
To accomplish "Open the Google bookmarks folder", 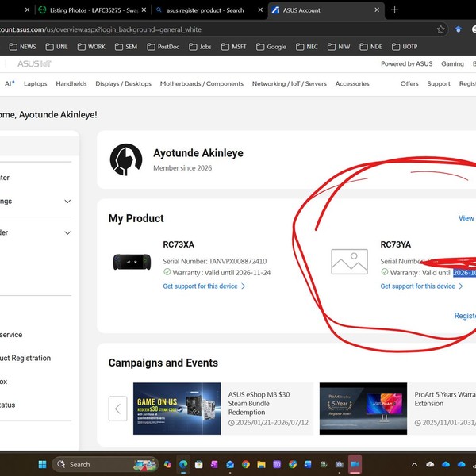I will pyautogui.click(x=271, y=47).
